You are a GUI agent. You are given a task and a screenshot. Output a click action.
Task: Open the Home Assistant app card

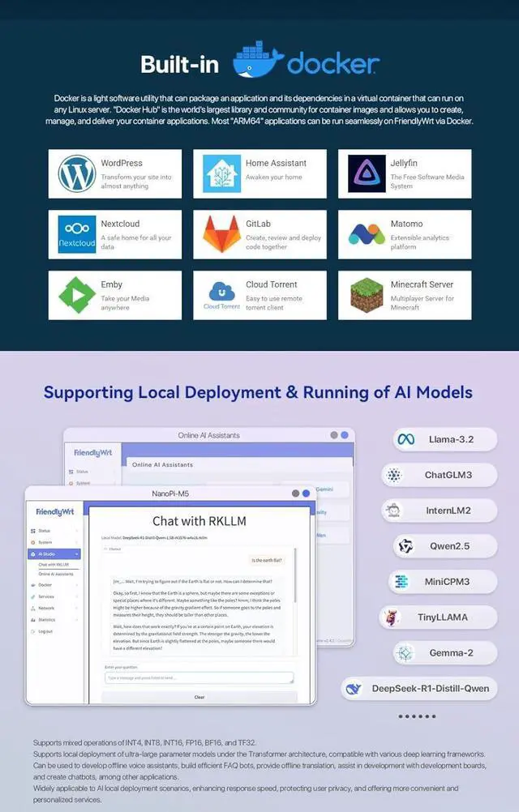260,173
